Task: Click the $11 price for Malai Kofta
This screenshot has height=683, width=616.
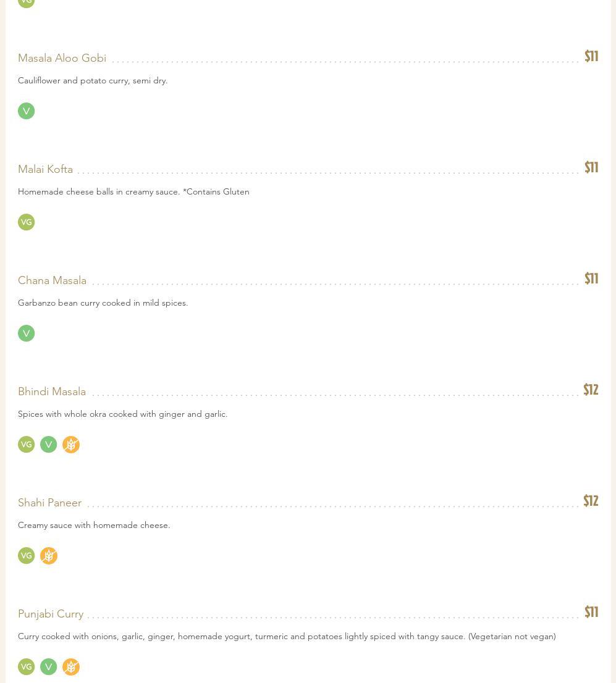Action: click(591, 167)
